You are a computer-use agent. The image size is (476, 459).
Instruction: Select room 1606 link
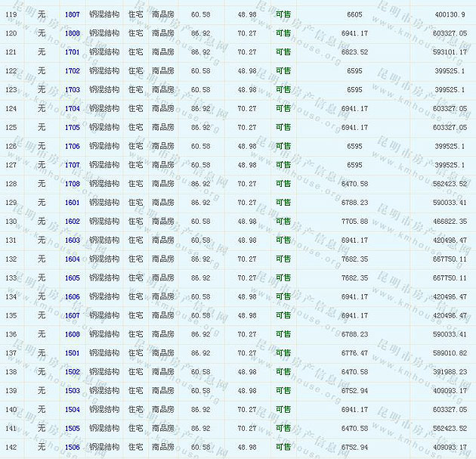[x=73, y=296]
